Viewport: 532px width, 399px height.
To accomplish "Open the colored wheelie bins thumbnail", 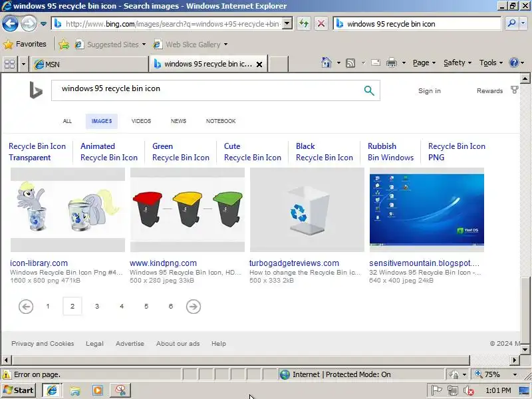I will click(x=188, y=209).
